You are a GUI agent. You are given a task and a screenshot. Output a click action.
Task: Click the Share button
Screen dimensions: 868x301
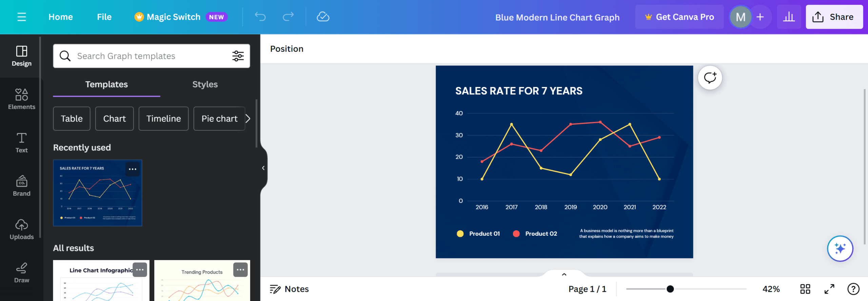pos(834,17)
